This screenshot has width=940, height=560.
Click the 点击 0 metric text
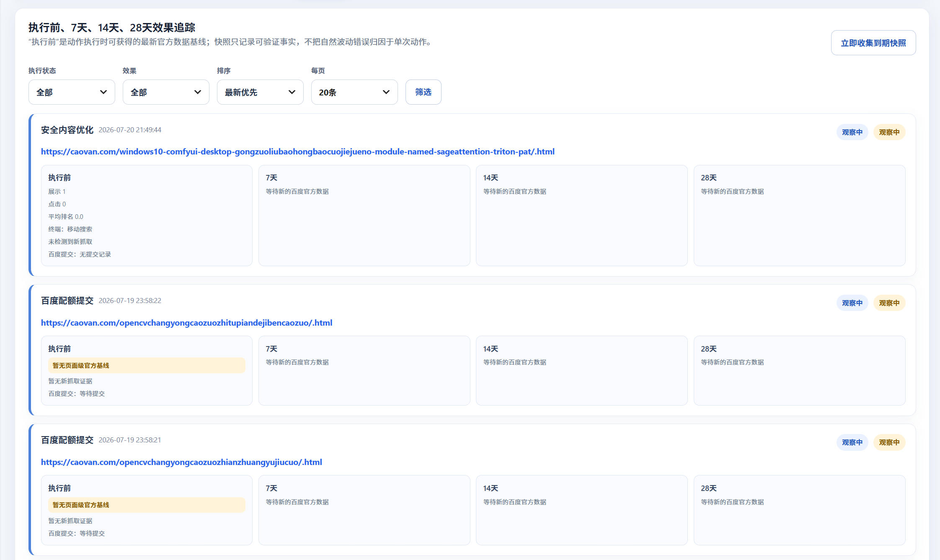(x=57, y=204)
